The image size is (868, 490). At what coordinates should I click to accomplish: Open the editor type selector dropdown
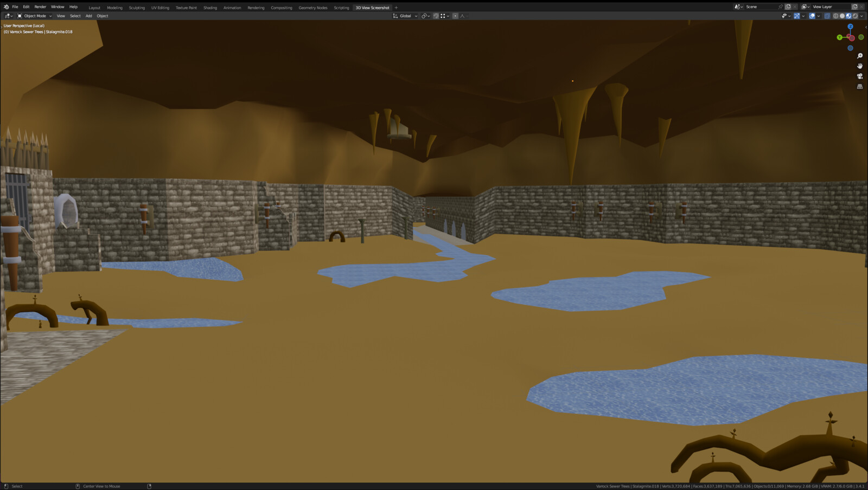click(8, 16)
